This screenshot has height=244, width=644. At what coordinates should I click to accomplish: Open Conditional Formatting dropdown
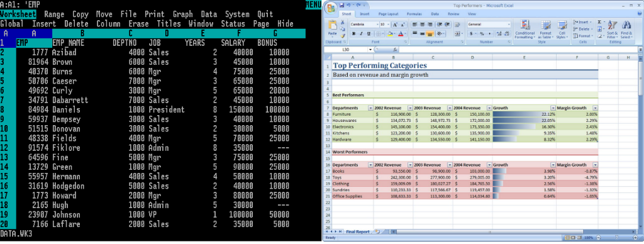coord(525,30)
